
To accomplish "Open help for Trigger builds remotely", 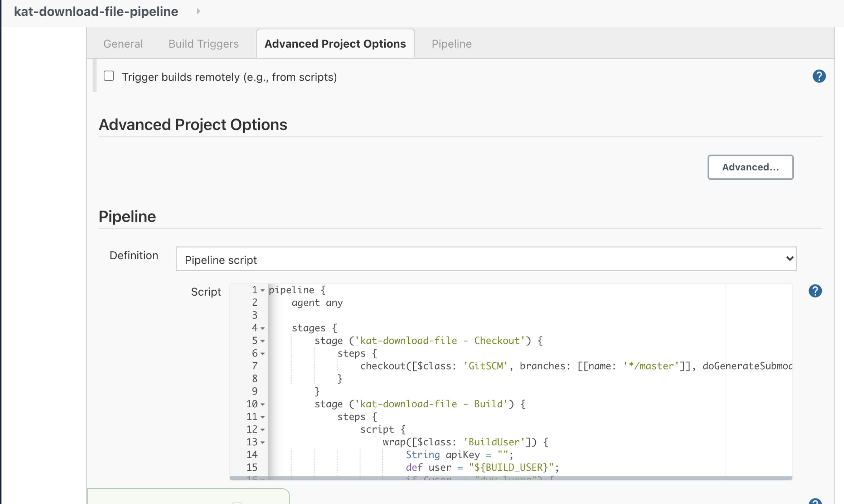I will tap(819, 76).
